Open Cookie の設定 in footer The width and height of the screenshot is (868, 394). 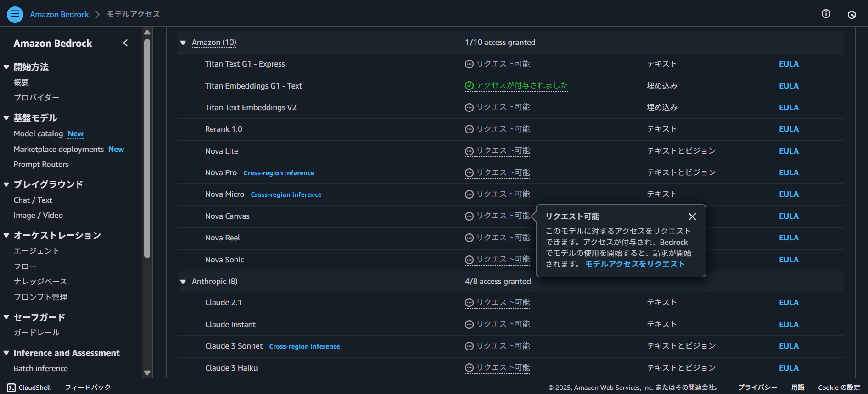839,388
